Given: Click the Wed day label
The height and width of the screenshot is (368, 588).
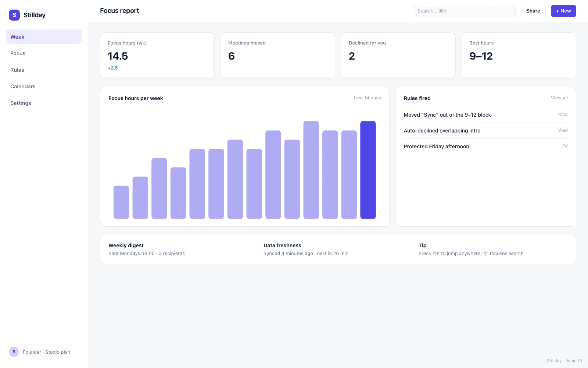Looking at the screenshot, I should pyautogui.click(x=563, y=130).
